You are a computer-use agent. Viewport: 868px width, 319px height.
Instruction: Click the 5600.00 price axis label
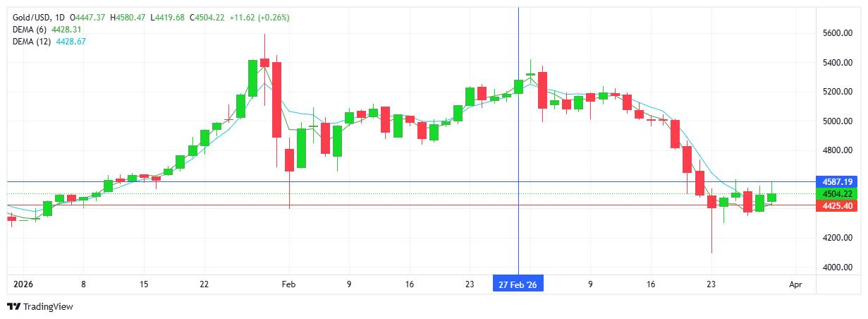[x=838, y=33]
